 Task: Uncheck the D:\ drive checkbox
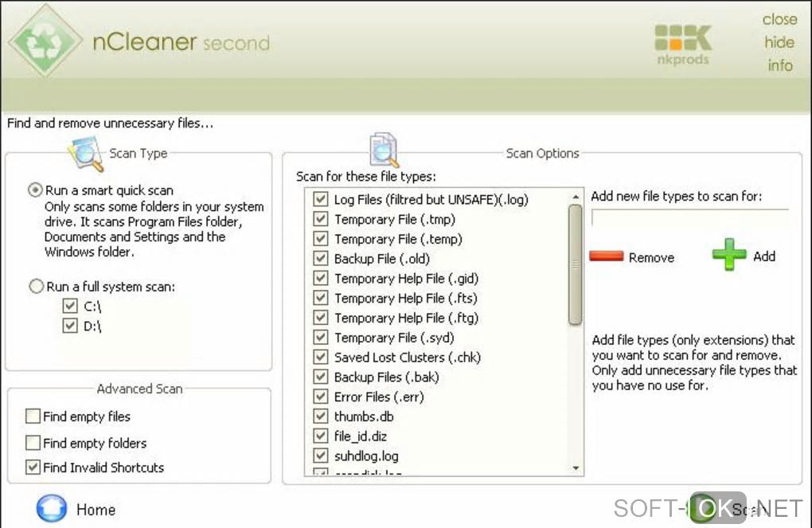70,326
